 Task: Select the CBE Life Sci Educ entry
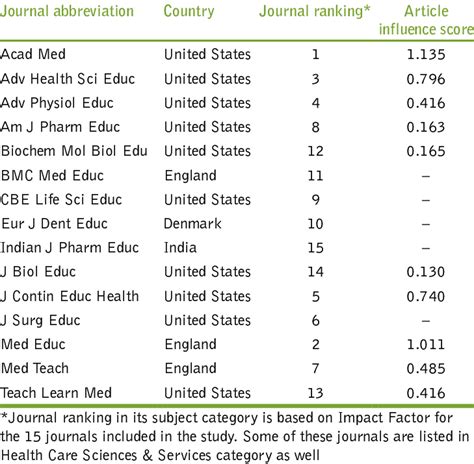[61, 199]
